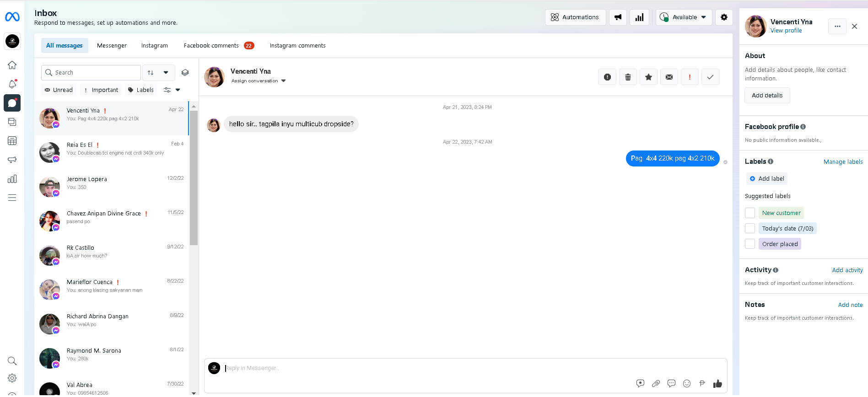Click the Add details button
This screenshot has height=397, width=868.
[767, 96]
